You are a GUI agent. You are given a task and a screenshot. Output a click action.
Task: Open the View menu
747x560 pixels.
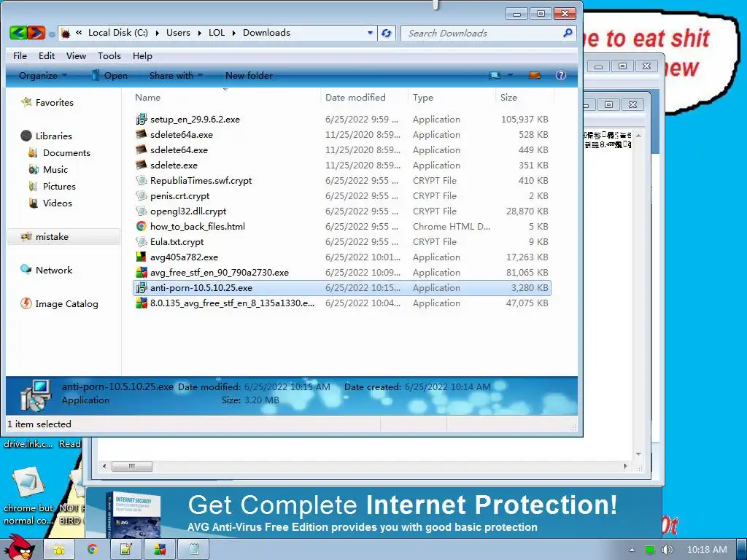tap(76, 55)
